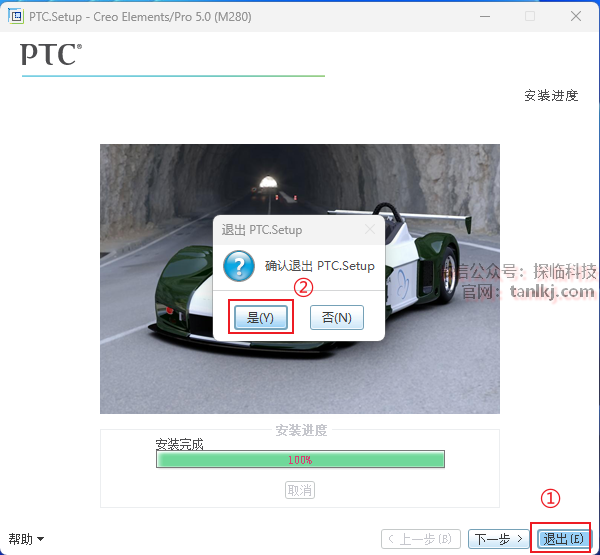Click the PTC logo

click(51, 54)
